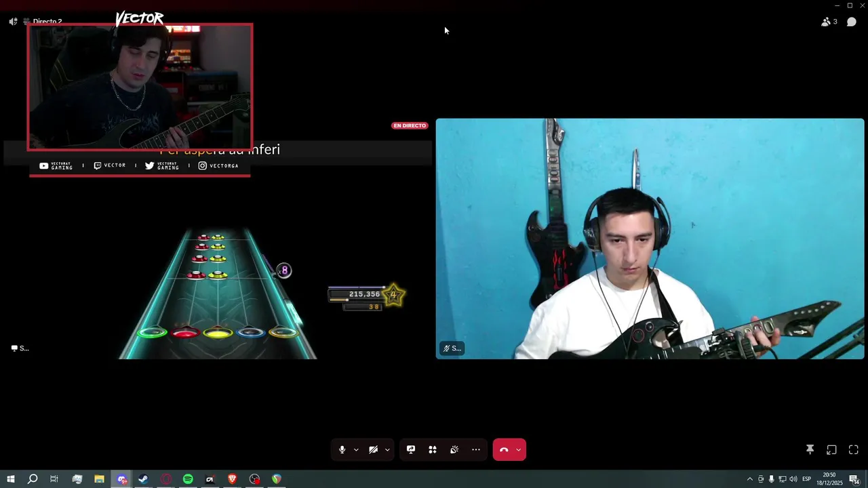Click the EN DIRECTO live badge
868x488 pixels.
pos(410,125)
